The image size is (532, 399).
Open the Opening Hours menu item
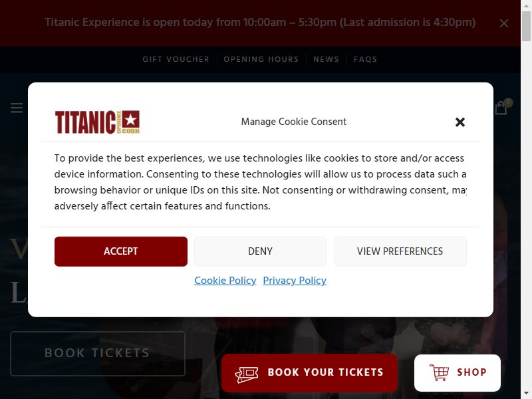[261, 59]
